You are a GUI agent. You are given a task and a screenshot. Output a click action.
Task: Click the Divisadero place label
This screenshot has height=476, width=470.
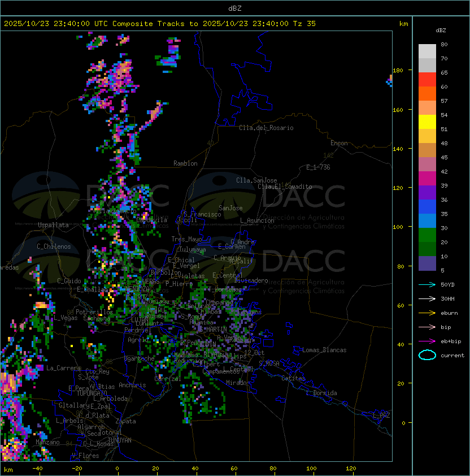(x=251, y=280)
